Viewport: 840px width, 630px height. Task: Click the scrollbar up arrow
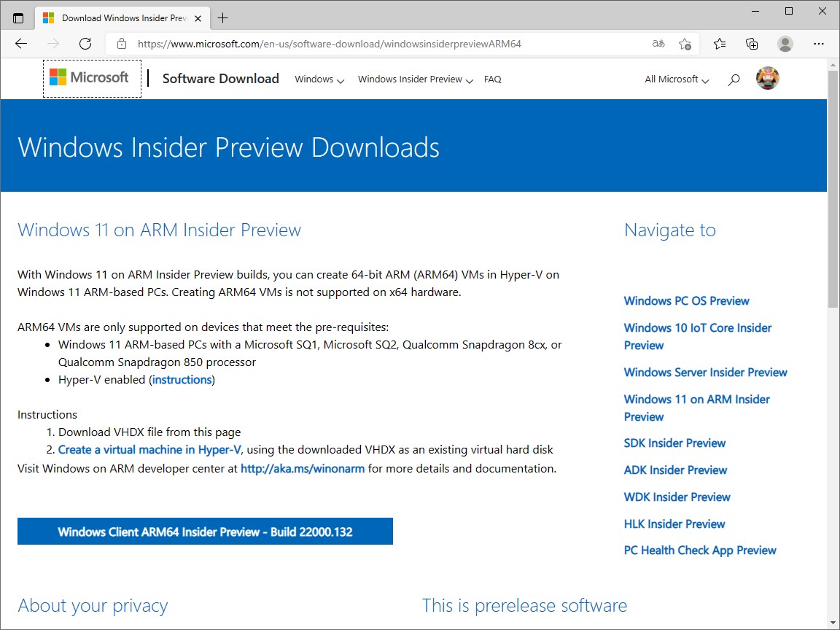[x=833, y=65]
